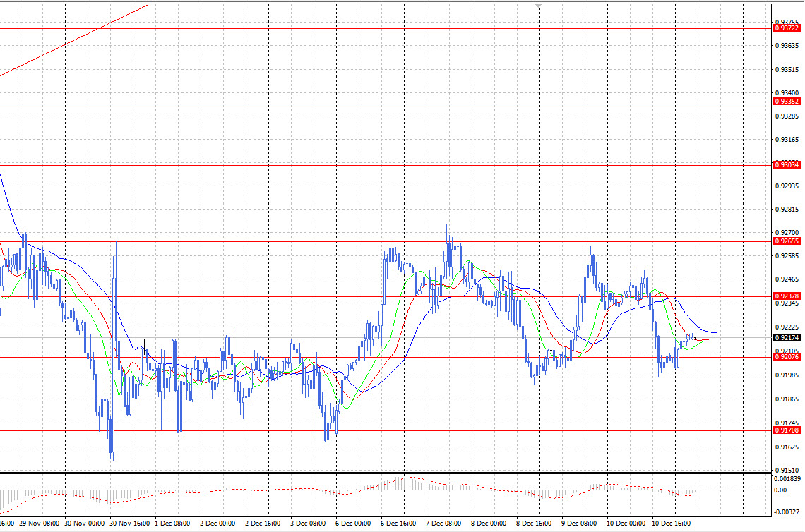Click price scale value 0.93285
The image size is (805, 532).
787,116
